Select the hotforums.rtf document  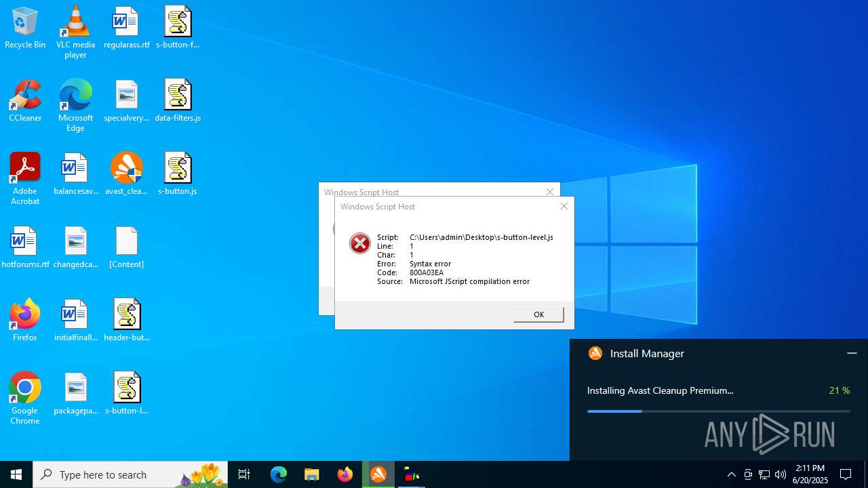[x=25, y=248]
